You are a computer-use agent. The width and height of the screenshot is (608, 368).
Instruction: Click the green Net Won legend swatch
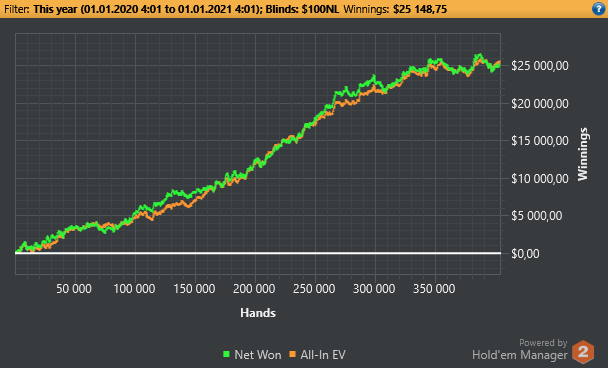(226, 354)
